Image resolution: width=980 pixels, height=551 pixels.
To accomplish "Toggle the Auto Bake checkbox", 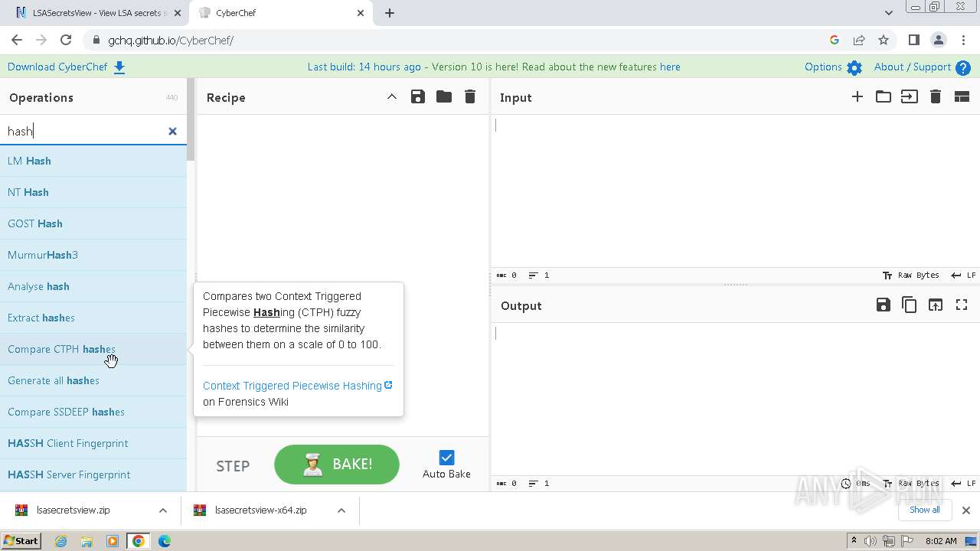I will coord(446,458).
